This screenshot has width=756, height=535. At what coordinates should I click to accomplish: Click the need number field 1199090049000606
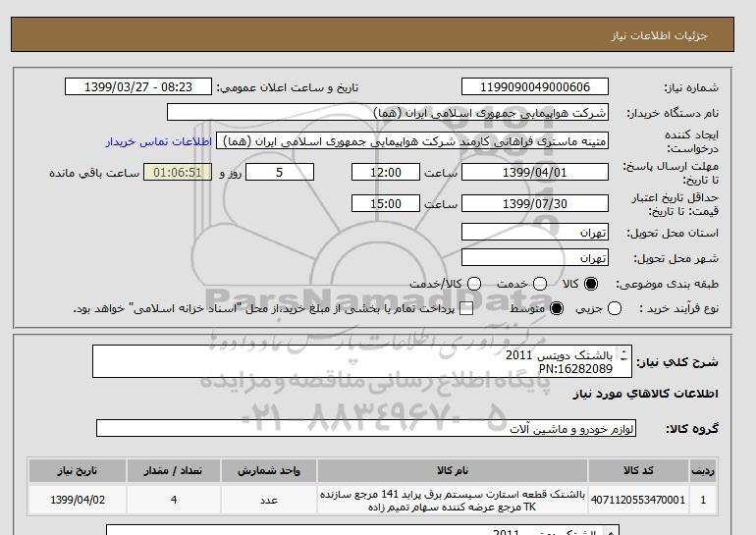535,86
